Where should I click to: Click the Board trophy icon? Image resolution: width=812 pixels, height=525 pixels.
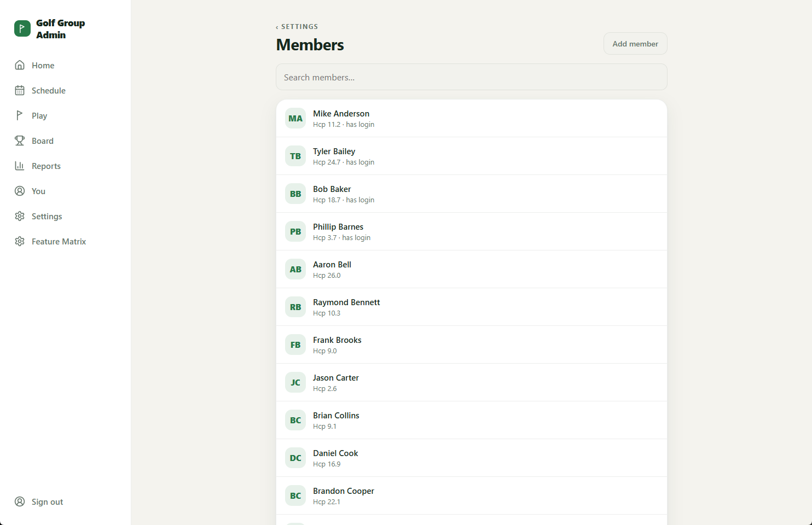[x=20, y=141]
